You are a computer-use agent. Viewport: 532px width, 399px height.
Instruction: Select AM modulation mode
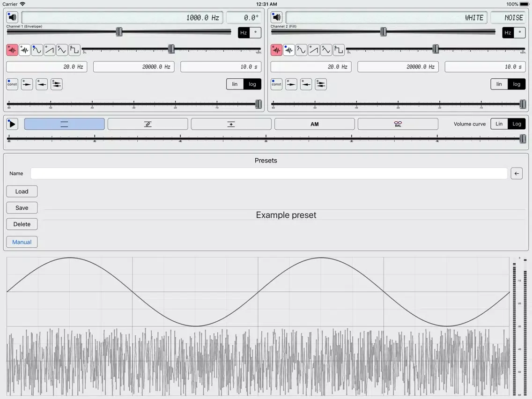coord(314,124)
